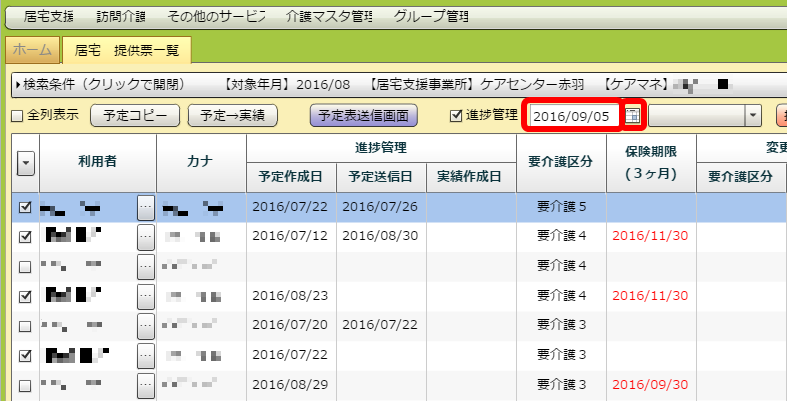Viewport: 787px width, 401px height.
Task: Switch to the ホーム tab
Action: 32,49
